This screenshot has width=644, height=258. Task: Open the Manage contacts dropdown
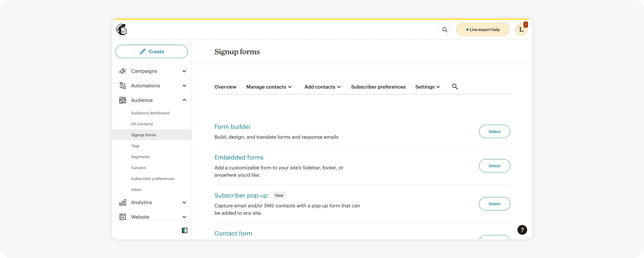tap(269, 87)
